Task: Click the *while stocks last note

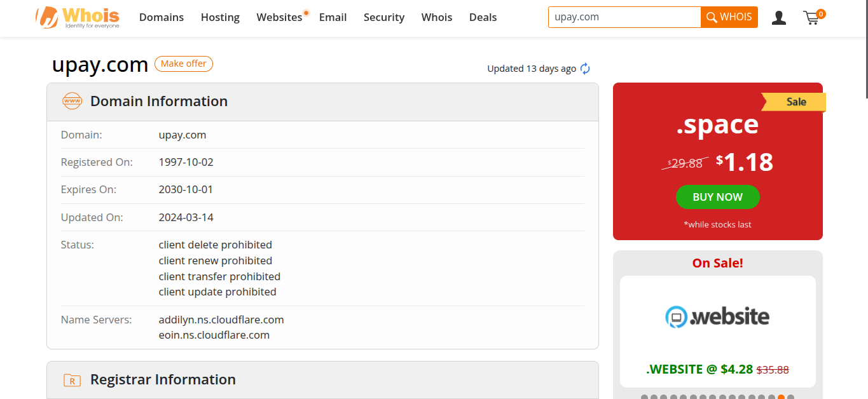Action: tap(717, 224)
